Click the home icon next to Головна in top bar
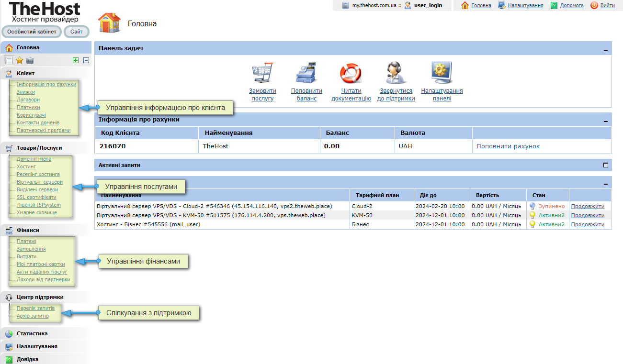Viewport: 623px width, 364px height. tap(464, 5)
